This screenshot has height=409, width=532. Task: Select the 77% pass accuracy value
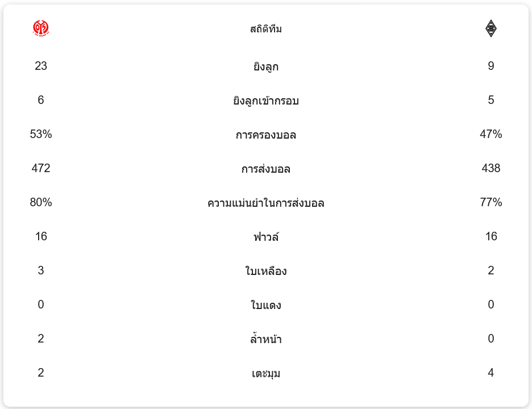coord(491,202)
